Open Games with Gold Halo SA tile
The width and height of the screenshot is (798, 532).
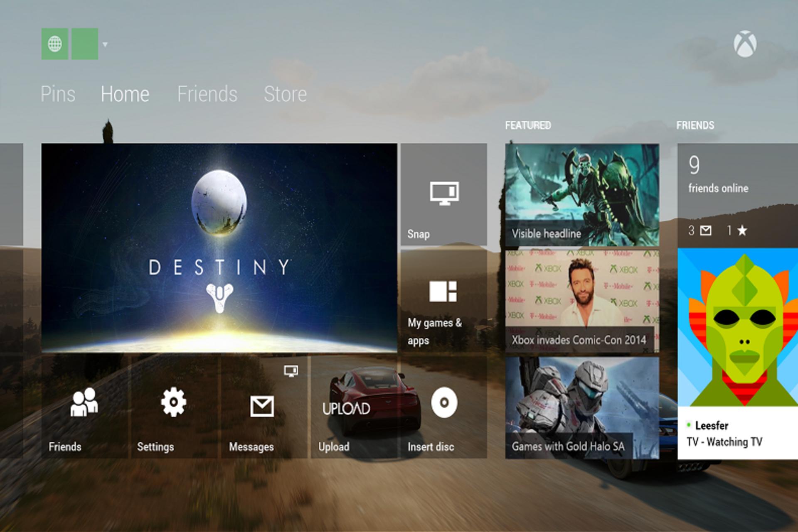[582, 408]
